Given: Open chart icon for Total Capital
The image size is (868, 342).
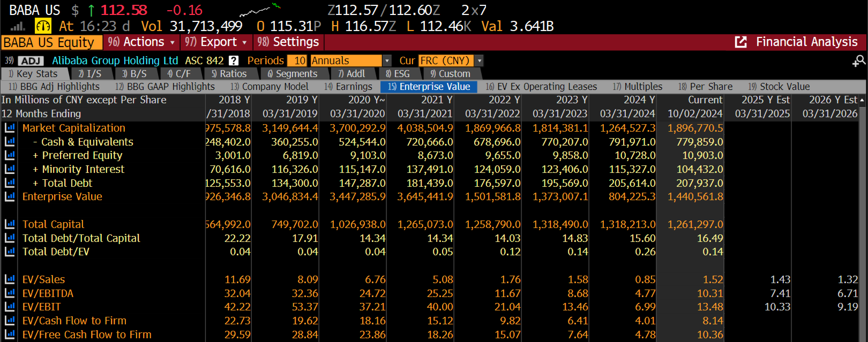Looking at the screenshot, I should pyautogui.click(x=10, y=224).
